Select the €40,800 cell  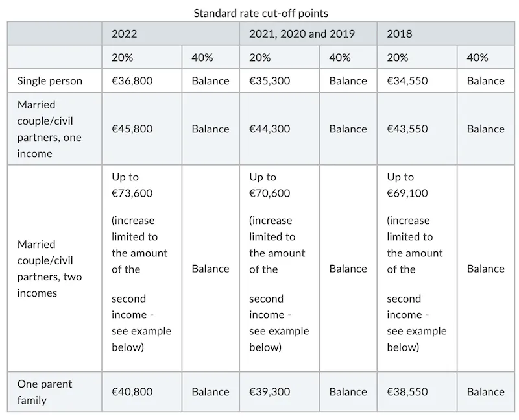pyautogui.click(x=132, y=391)
